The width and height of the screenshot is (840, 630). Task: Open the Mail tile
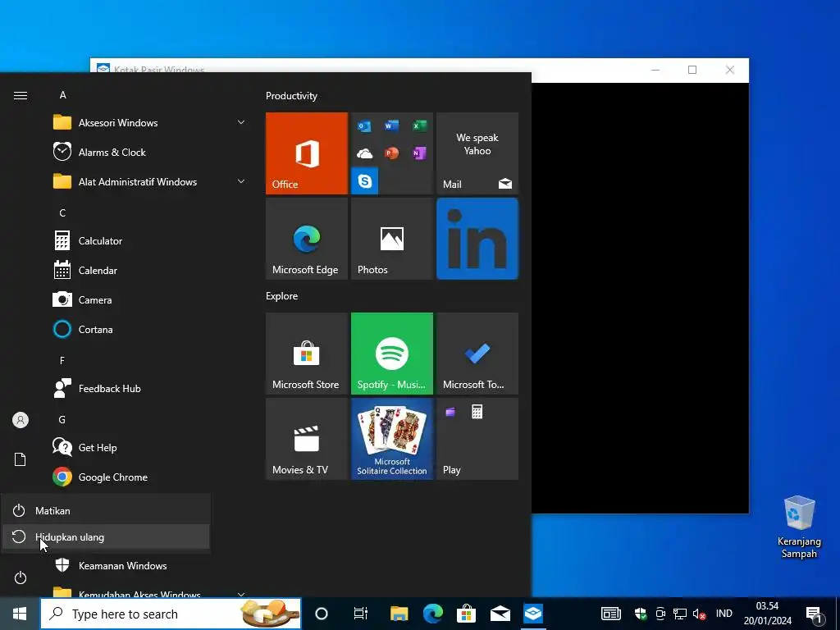point(477,153)
